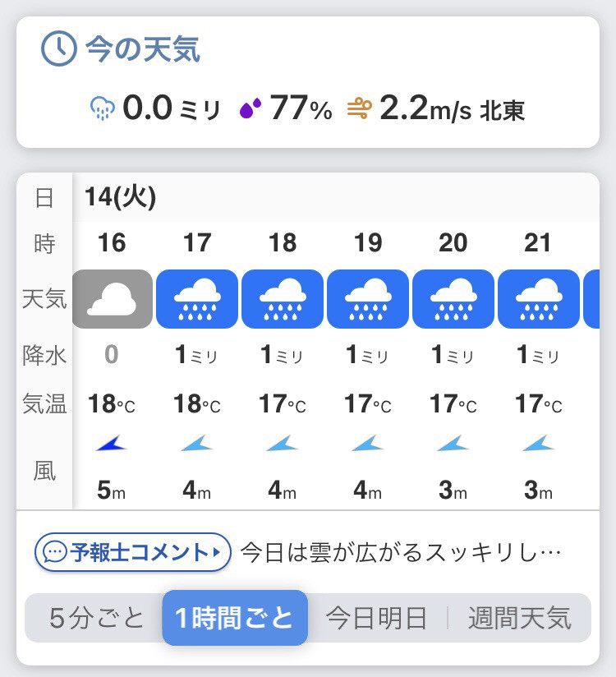Select the rain icon at 21時
This screenshot has height=677, width=616.
click(x=539, y=299)
